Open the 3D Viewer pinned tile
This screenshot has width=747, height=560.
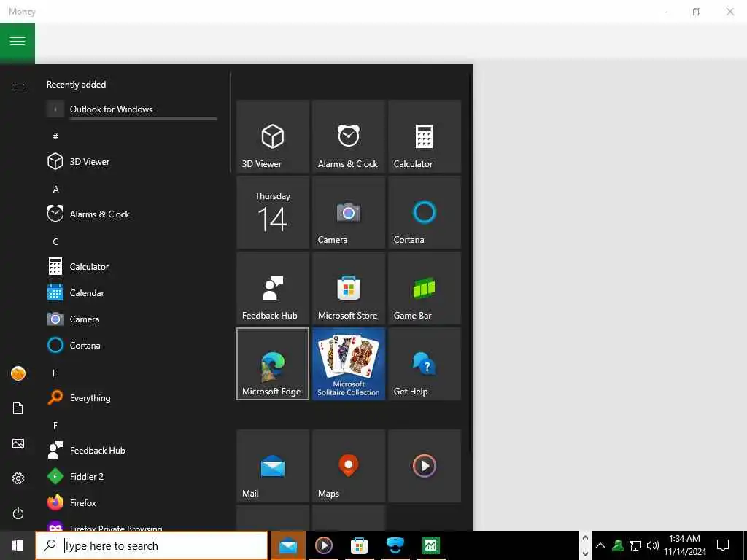(273, 136)
